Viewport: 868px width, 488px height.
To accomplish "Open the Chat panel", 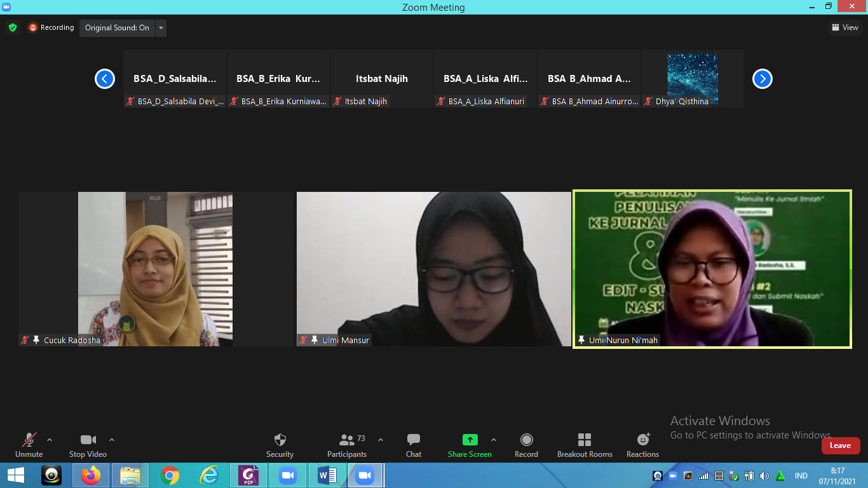I will tap(414, 445).
